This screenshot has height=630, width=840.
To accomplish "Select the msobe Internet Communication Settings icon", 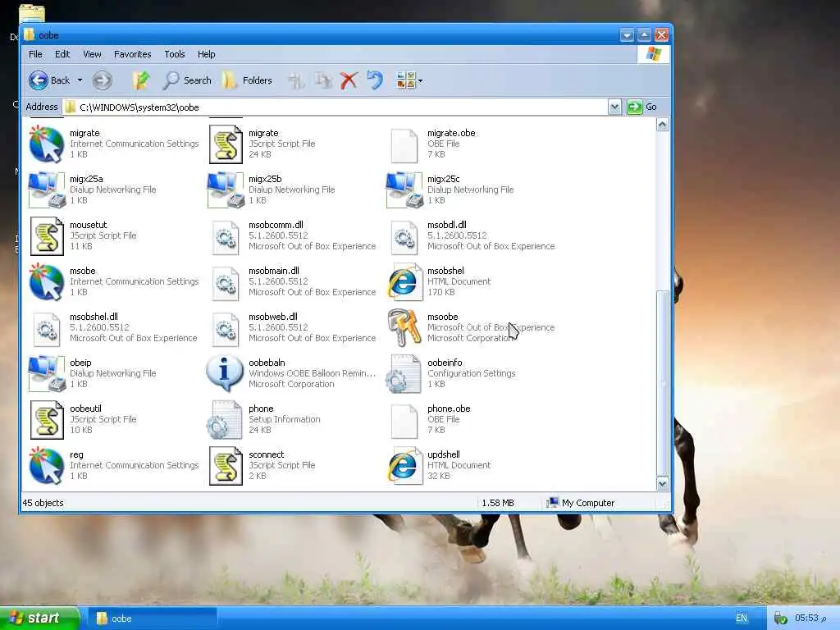I will (x=47, y=282).
